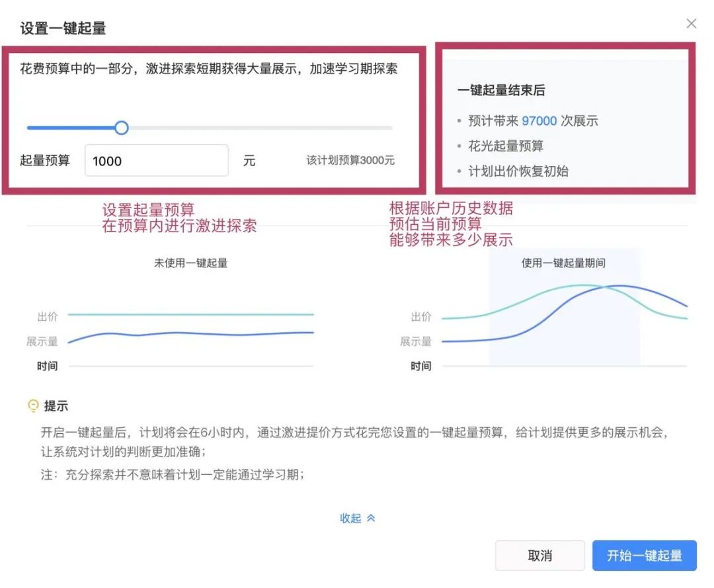This screenshot has width=714, height=588.
Task: Click the 元 unit label beside the input
Action: [x=250, y=160]
